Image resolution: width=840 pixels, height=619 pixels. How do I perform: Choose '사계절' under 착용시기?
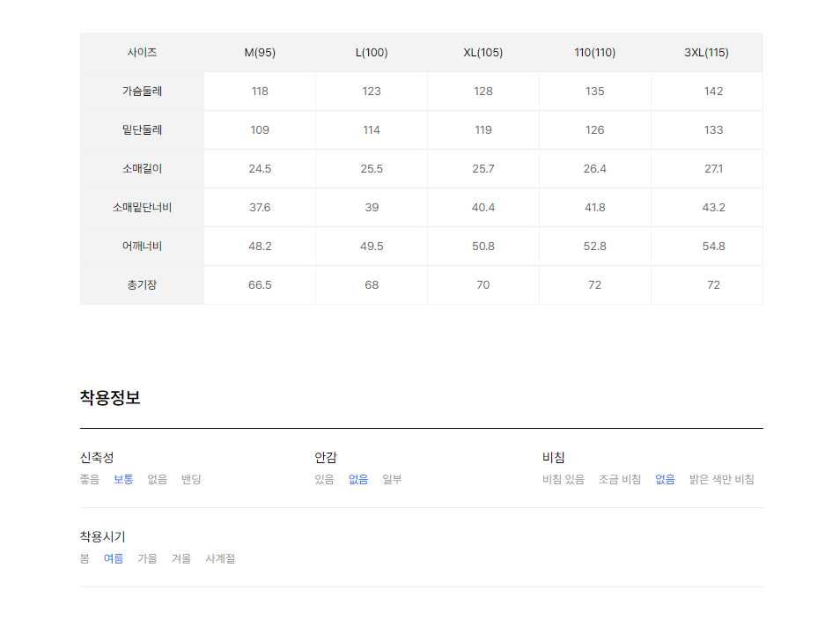coord(220,558)
